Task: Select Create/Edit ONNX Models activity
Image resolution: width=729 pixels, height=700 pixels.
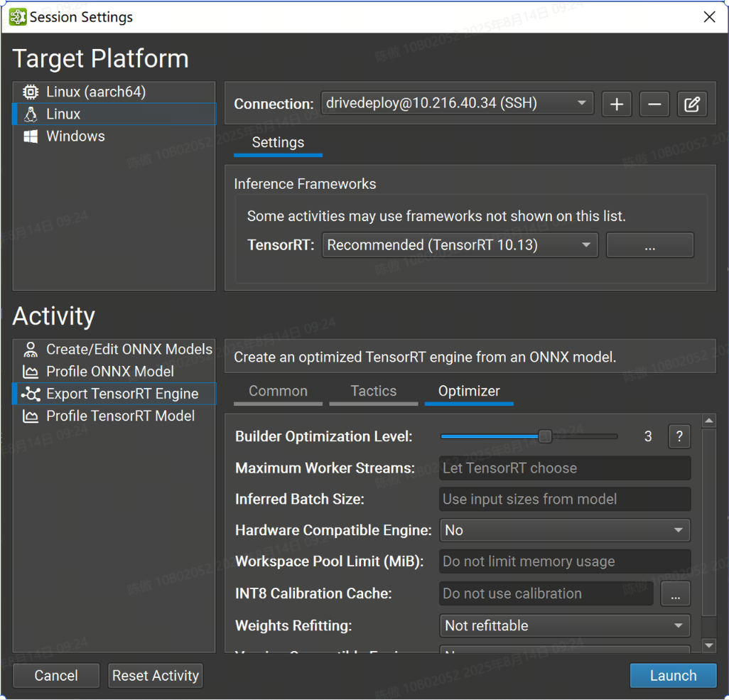Action: 114,350
